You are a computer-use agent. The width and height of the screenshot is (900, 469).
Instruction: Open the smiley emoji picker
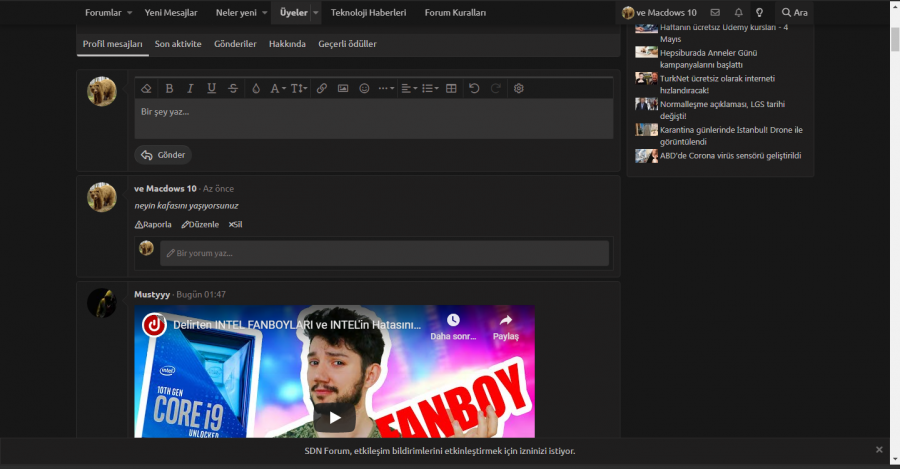364,88
